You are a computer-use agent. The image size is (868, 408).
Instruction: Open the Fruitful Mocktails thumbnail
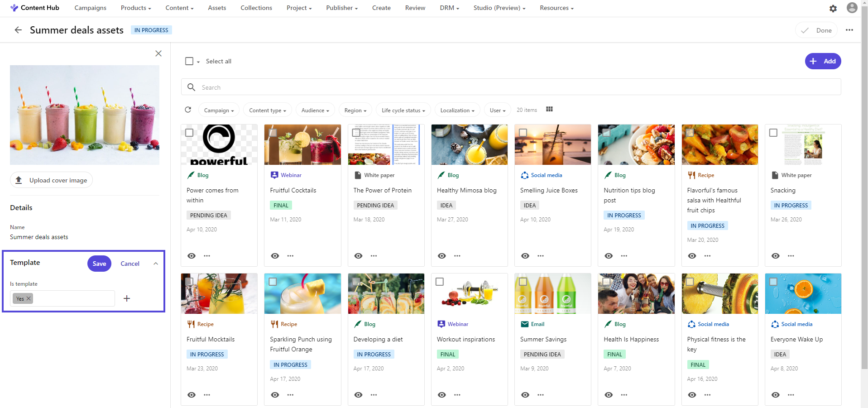[219, 293]
